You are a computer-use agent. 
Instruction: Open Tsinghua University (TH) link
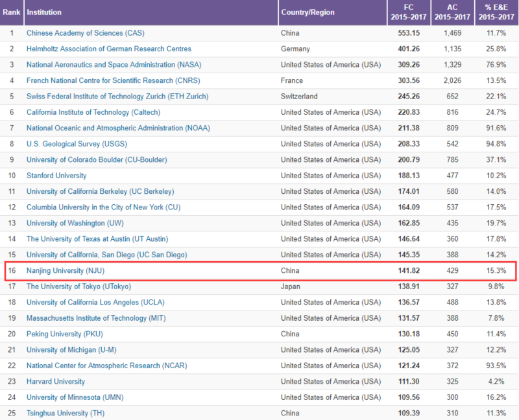tap(66, 413)
